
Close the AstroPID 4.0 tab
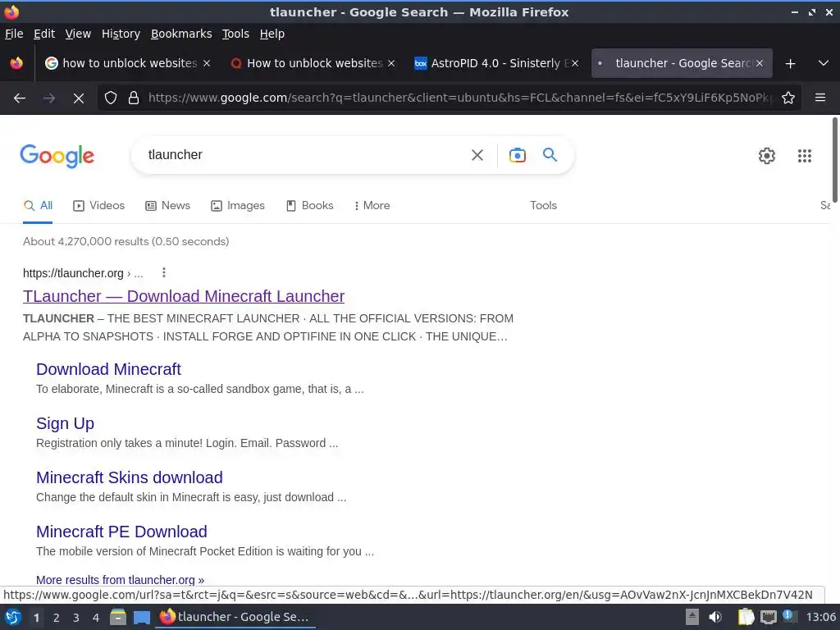pyautogui.click(x=575, y=63)
